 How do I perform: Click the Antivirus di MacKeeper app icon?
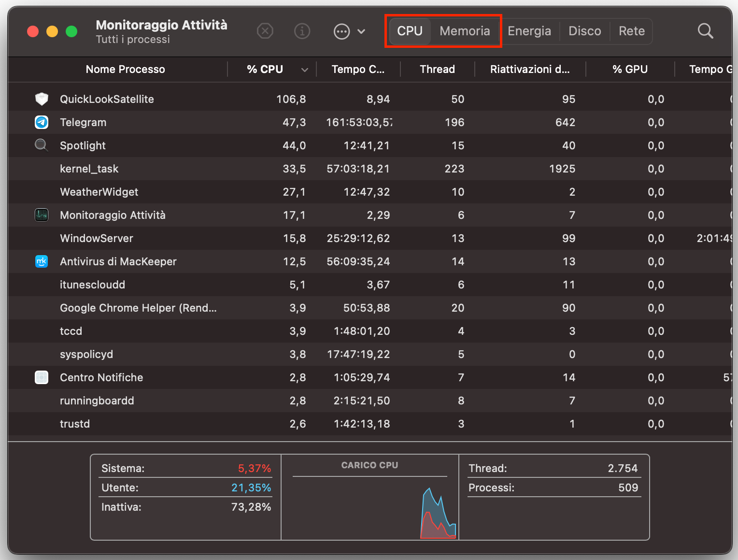coord(42,261)
